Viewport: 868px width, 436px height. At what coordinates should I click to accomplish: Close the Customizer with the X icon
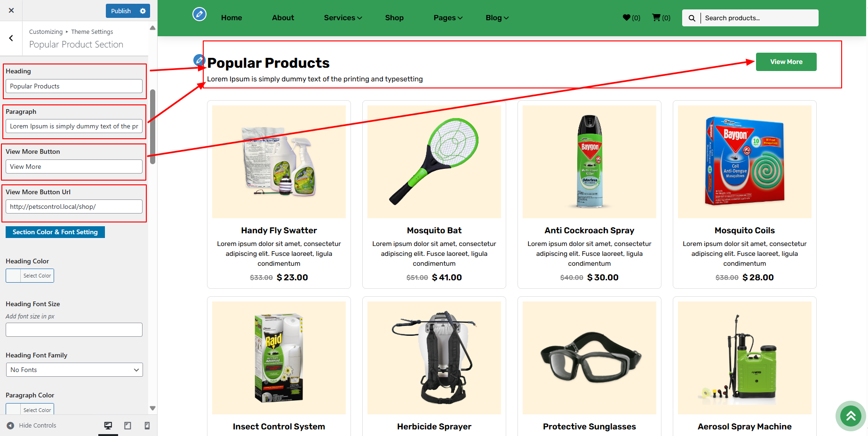[11, 10]
